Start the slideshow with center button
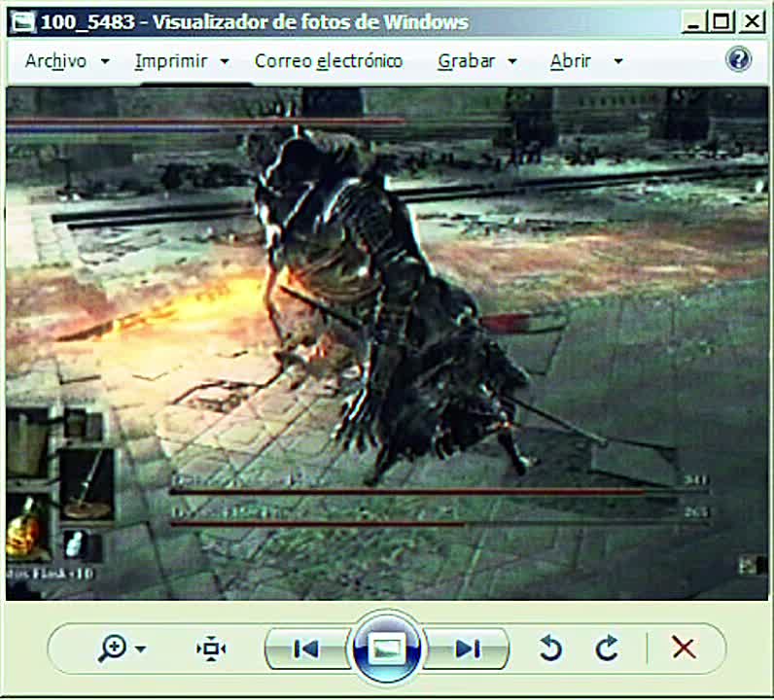Viewport: 774px width, 700px height. tap(386, 648)
